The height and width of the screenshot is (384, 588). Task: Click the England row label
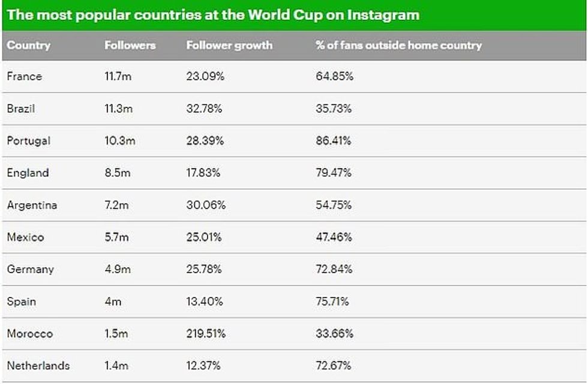[x=28, y=173]
